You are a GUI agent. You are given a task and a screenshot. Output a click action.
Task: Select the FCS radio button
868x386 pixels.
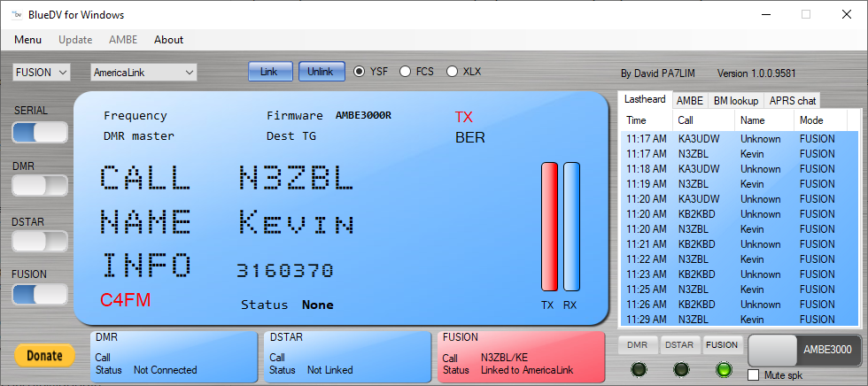(406, 72)
